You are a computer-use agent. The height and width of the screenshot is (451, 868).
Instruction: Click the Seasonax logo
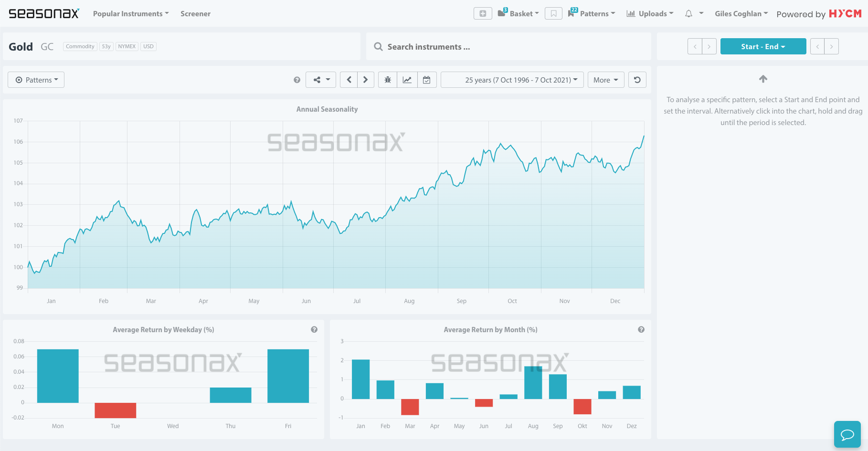(x=44, y=13)
